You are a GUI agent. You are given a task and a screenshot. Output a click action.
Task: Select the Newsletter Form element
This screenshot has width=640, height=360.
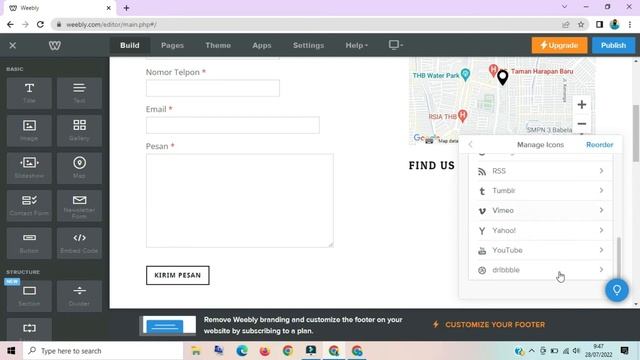(x=79, y=205)
